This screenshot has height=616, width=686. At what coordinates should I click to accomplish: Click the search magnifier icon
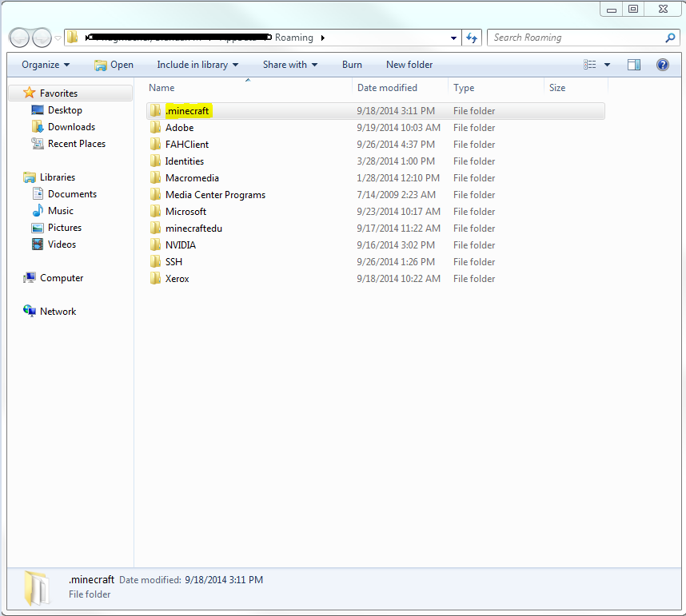670,38
